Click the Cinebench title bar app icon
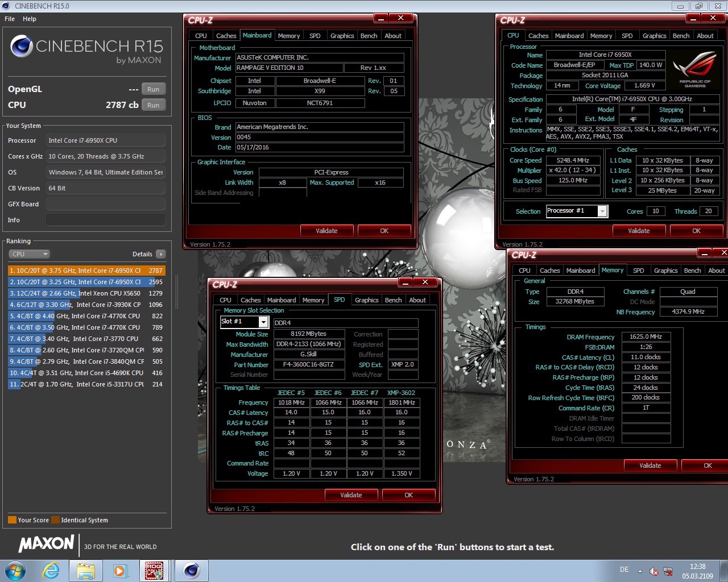Viewport: 728px width, 582px height. 6,6
